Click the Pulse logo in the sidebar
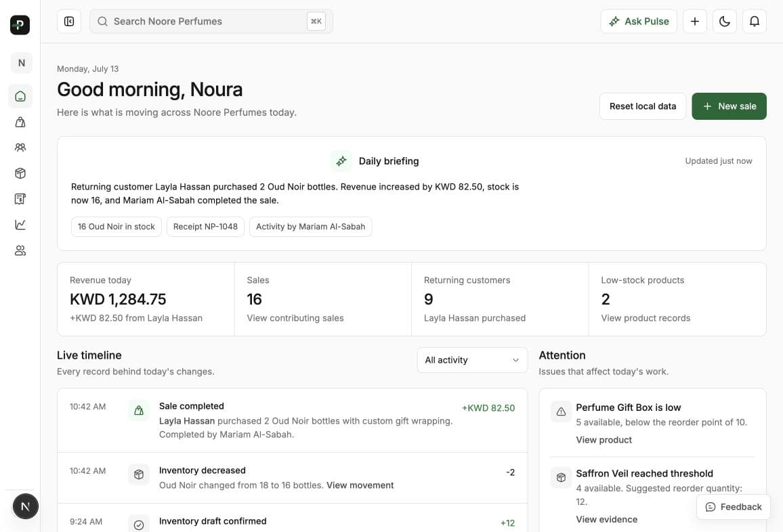 click(20, 25)
